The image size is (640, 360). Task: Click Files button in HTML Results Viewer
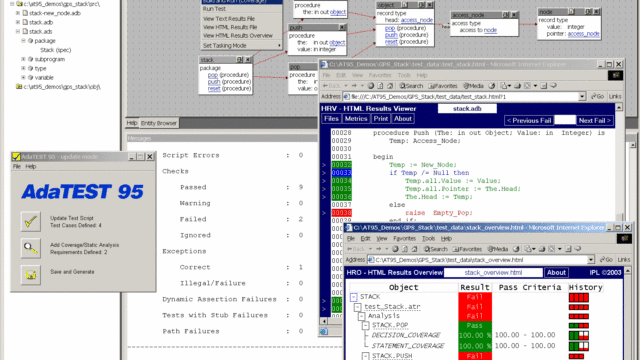[x=331, y=119]
